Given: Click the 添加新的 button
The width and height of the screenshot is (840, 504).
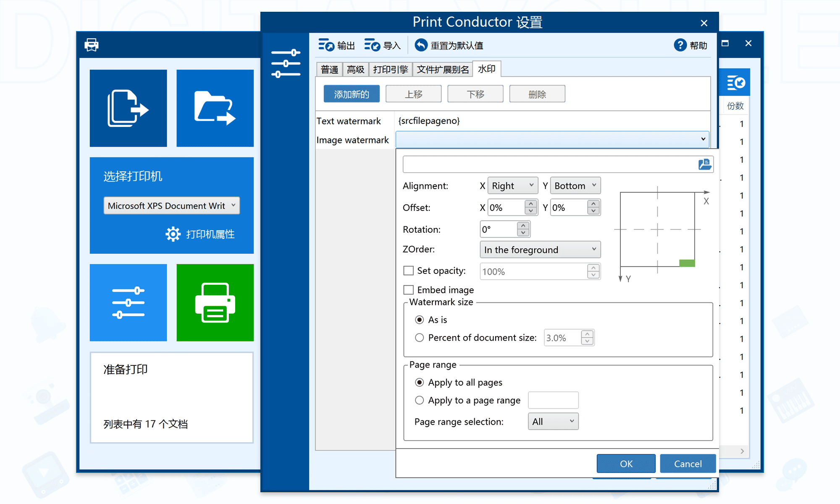Looking at the screenshot, I should pos(352,94).
